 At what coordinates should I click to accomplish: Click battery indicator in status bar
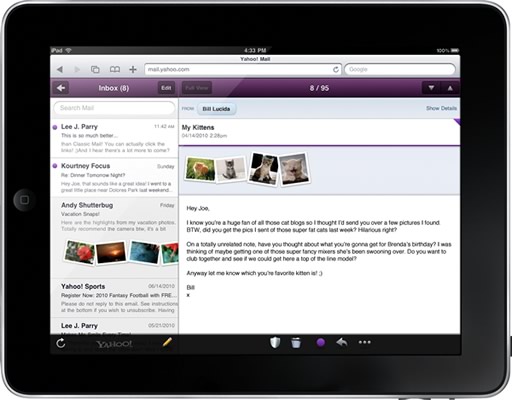[x=455, y=51]
